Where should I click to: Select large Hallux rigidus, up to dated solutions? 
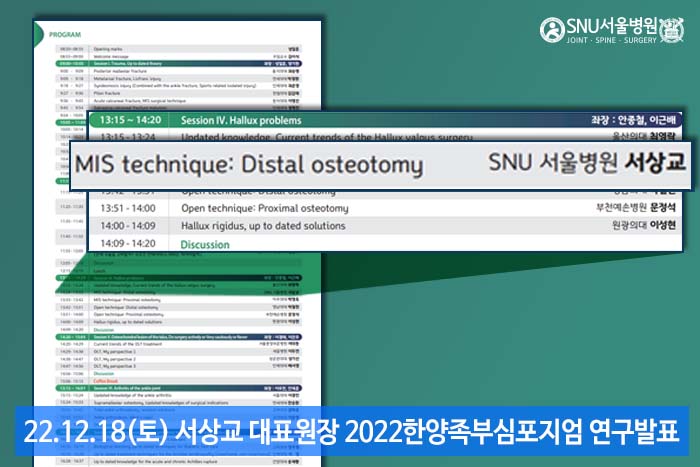[x=263, y=226]
